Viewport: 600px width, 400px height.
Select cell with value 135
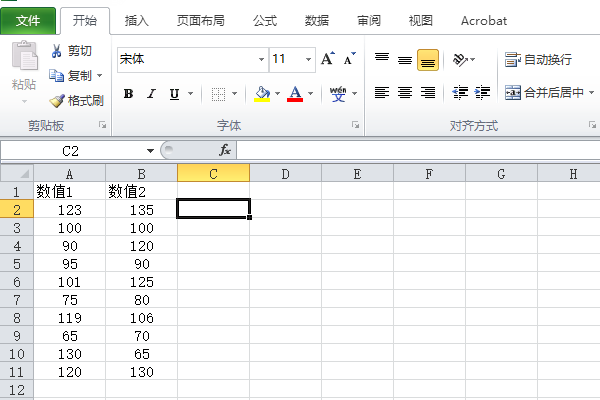(x=141, y=210)
